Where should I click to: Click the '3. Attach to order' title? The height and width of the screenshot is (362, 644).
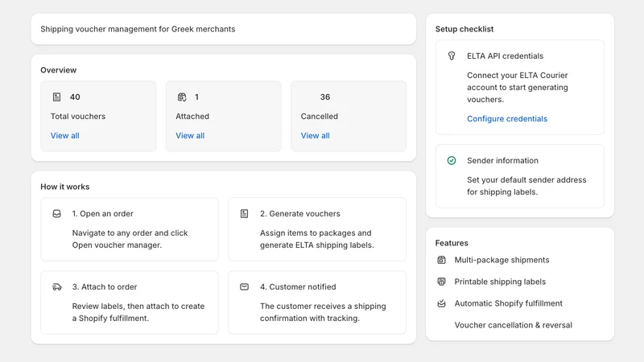[105, 287]
